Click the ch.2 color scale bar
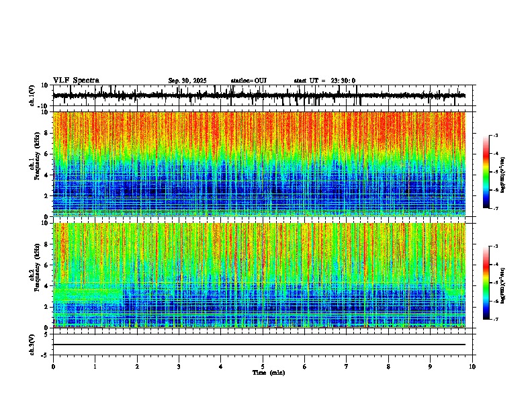The image size is (532, 411). [486, 283]
